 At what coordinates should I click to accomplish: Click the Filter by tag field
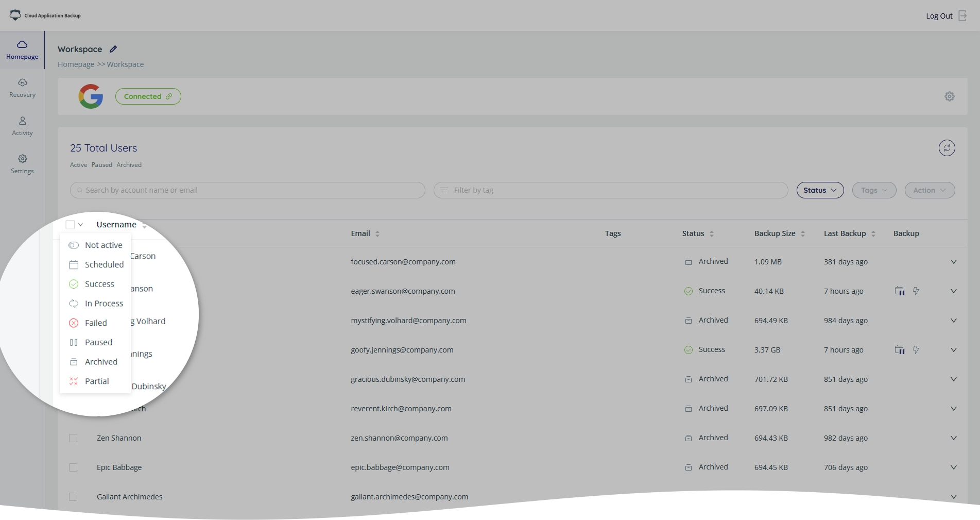(x=611, y=190)
